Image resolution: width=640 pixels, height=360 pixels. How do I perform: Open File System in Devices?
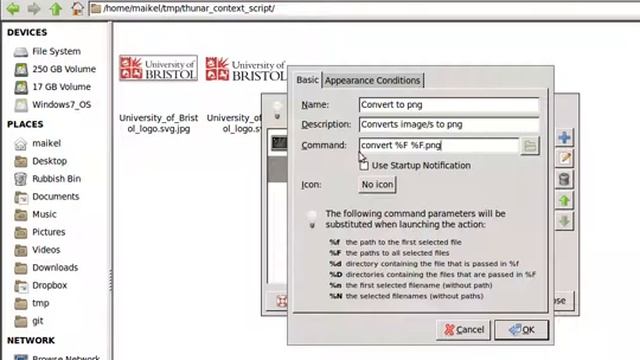point(56,51)
